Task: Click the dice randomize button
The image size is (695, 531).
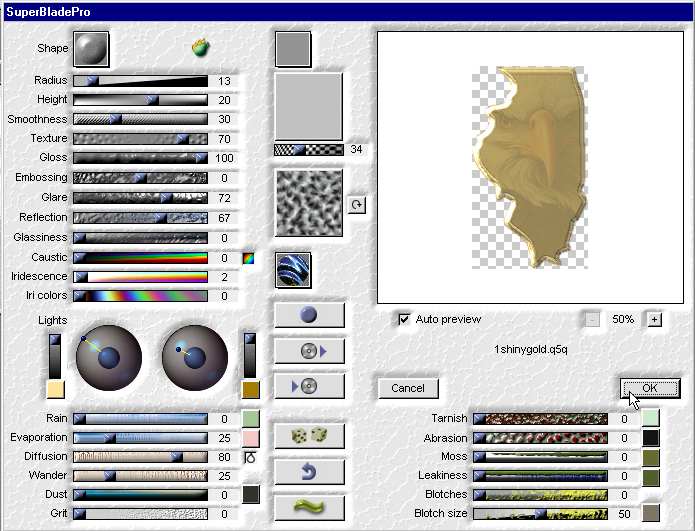Action: pos(309,436)
